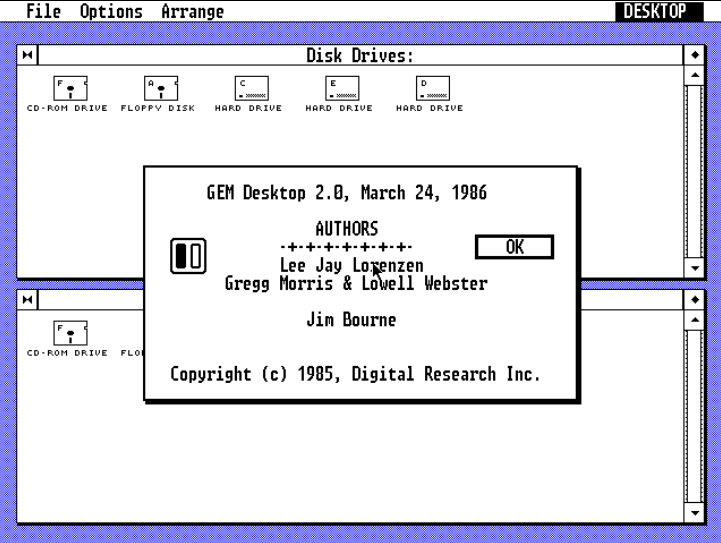Select the Hard Drive E icon
Viewport: 721px width, 543px height.
click(341, 89)
